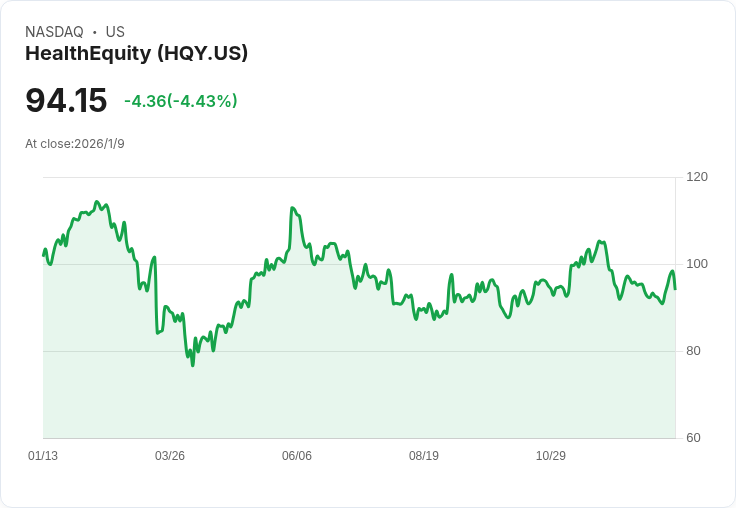Click the February highest peak on chart

click(x=97, y=201)
